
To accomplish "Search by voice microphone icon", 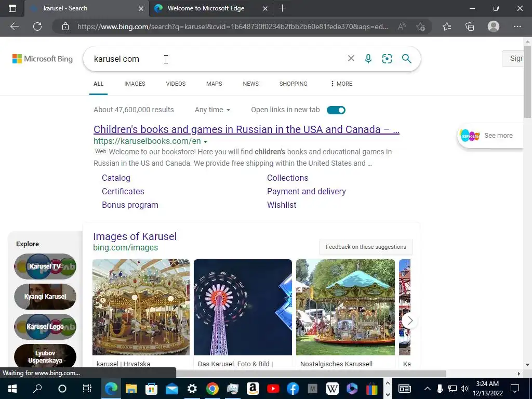I will click(x=368, y=59).
